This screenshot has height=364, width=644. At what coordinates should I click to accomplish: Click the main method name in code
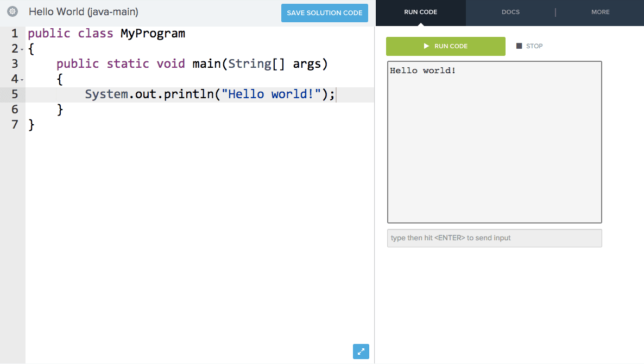pos(206,64)
